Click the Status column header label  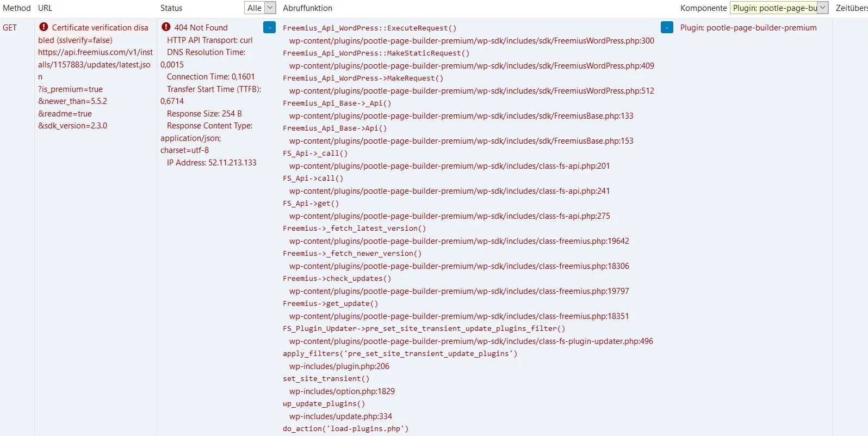click(x=171, y=8)
